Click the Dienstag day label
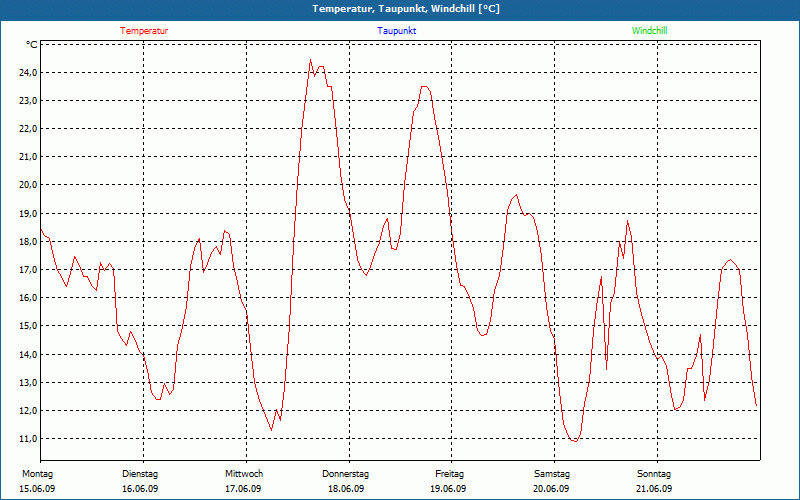 coord(140,474)
